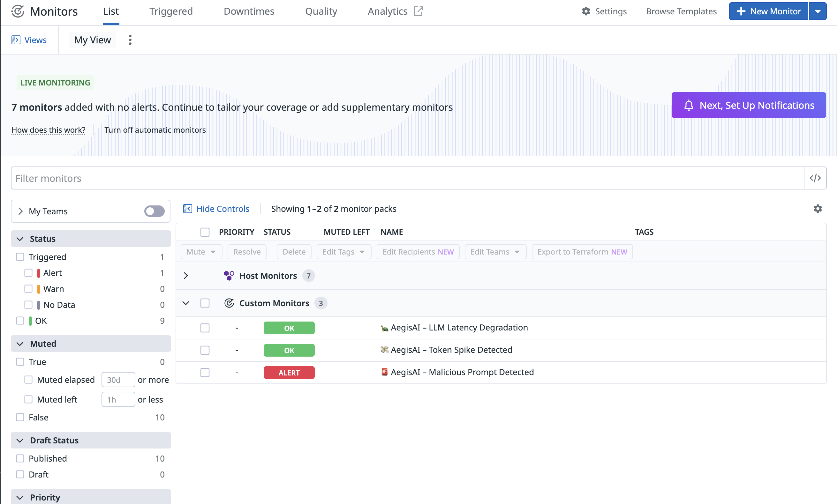Switch to the Triggered tab
This screenshot has height=504, width=837.
coord(171,11)
